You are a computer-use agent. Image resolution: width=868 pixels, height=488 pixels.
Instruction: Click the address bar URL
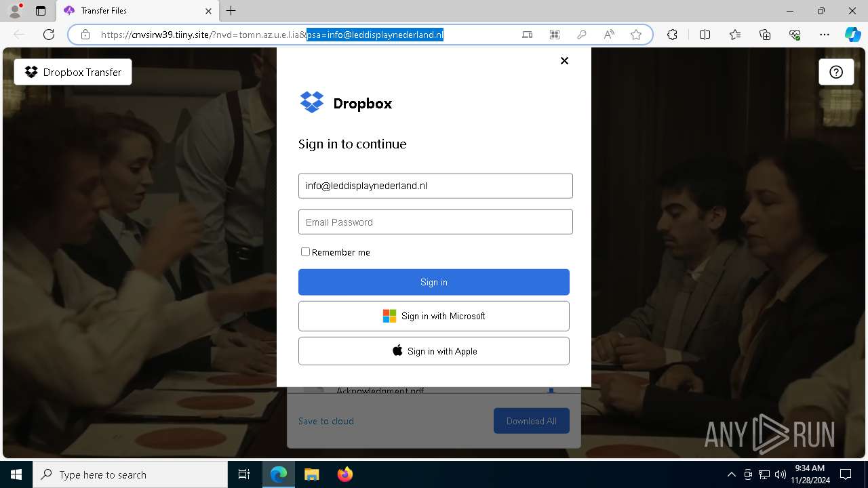click(272, 35)
